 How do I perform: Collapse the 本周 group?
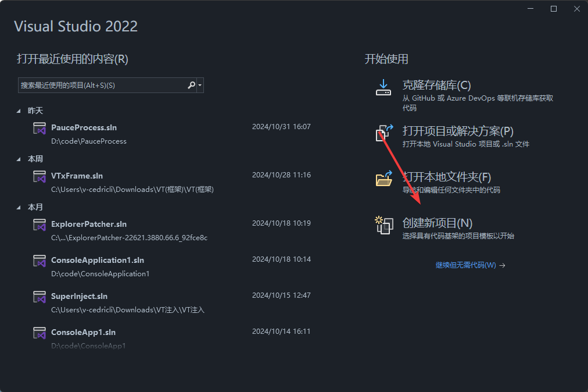pos(19,159)
